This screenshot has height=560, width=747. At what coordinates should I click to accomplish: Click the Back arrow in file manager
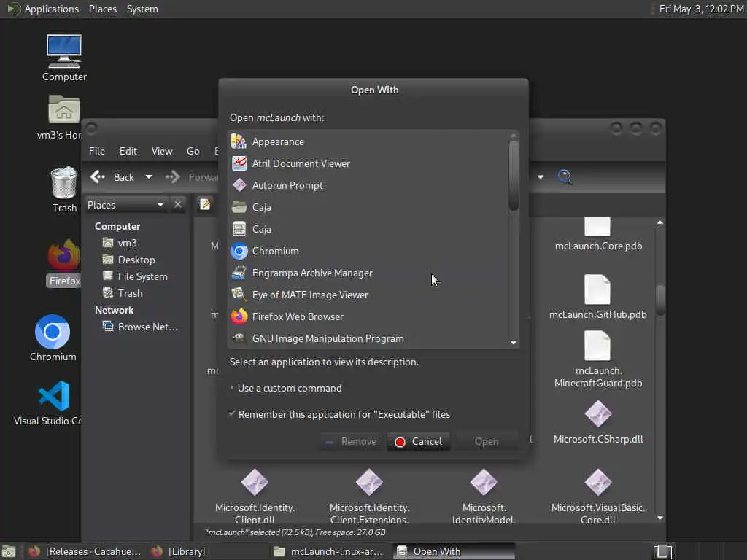pos(113,177)
